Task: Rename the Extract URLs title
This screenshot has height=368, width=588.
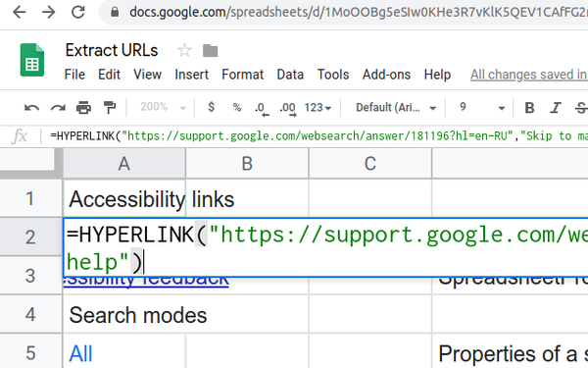Action: [x=112, y=50]
